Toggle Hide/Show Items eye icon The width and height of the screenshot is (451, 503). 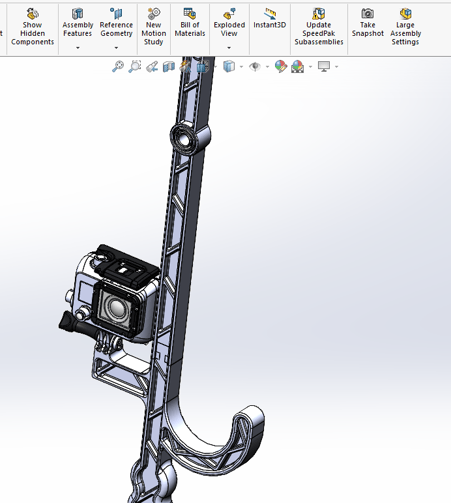click(255, 67)
